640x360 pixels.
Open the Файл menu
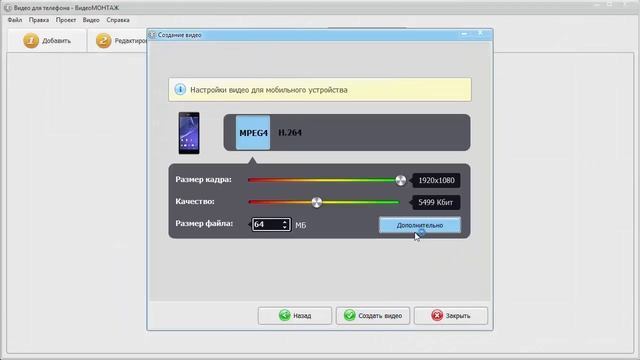click(15, 20)
